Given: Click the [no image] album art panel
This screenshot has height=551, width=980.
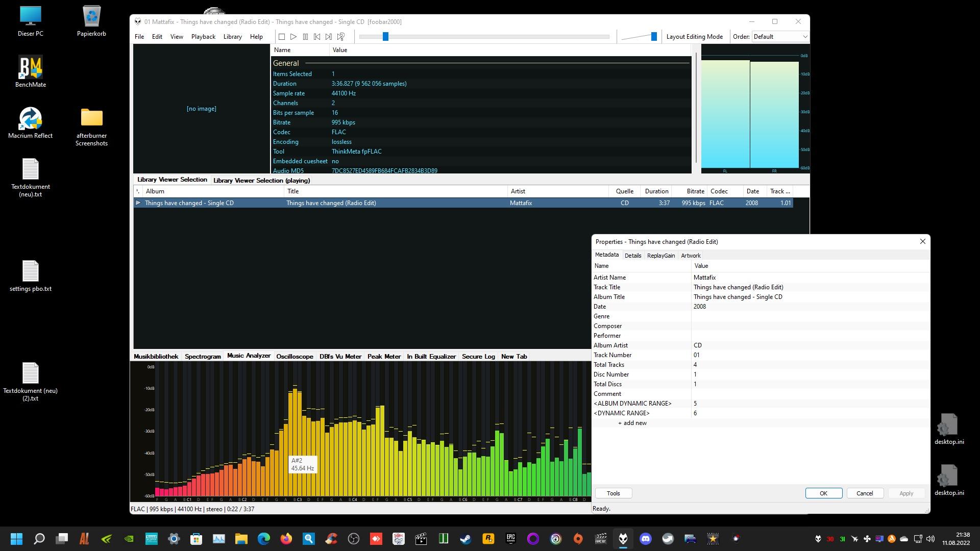Looking at the screenshot, I should point(202,109).
